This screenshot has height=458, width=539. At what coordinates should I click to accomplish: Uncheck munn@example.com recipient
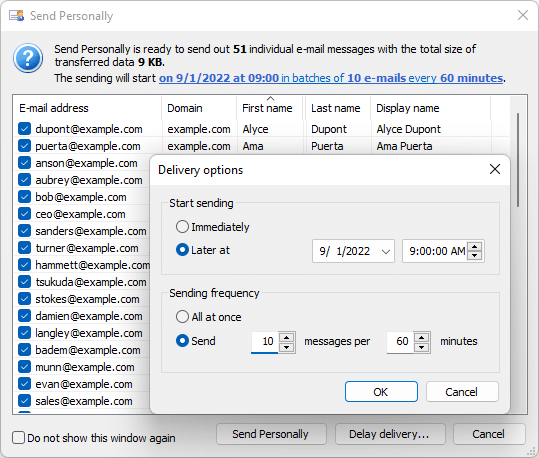tap(24, 367)
